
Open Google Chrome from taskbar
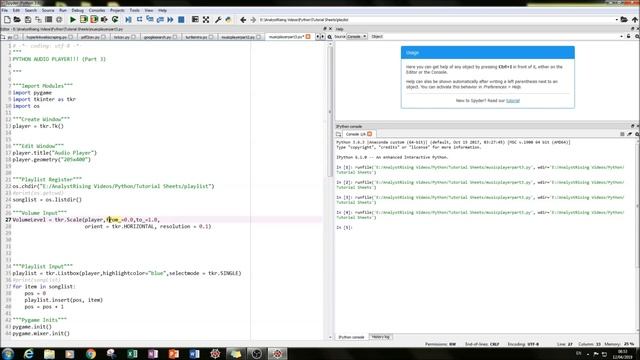(91, 353)
